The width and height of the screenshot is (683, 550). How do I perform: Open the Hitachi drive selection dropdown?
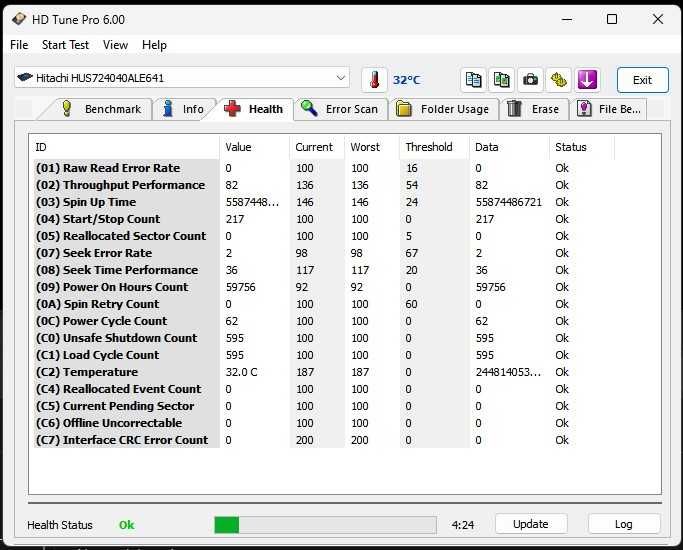(182, 78)
